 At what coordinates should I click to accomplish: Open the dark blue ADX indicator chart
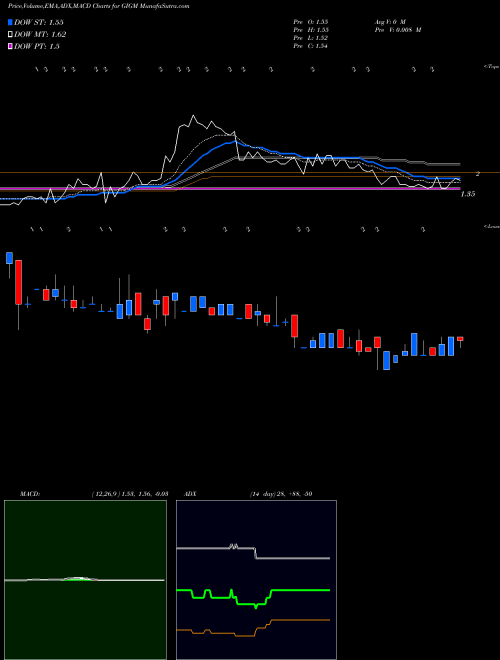tap(256, 580)
